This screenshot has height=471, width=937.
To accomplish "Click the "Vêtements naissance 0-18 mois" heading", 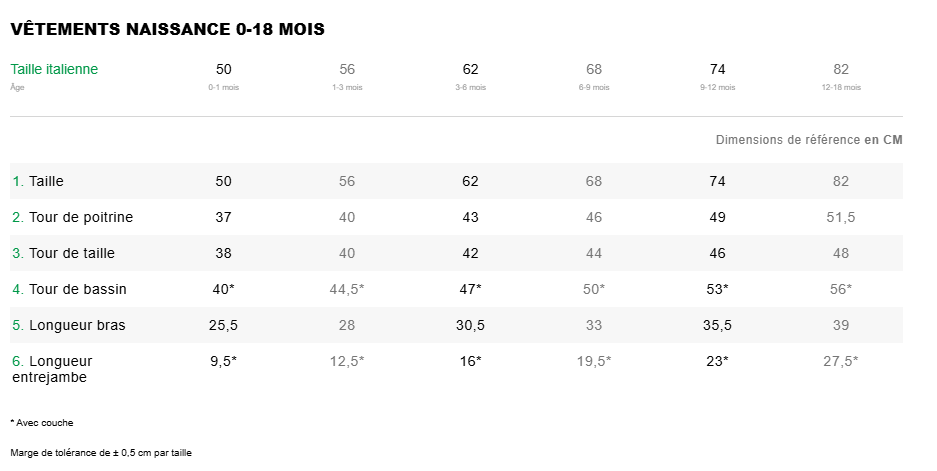I will [x=167, y=29].
